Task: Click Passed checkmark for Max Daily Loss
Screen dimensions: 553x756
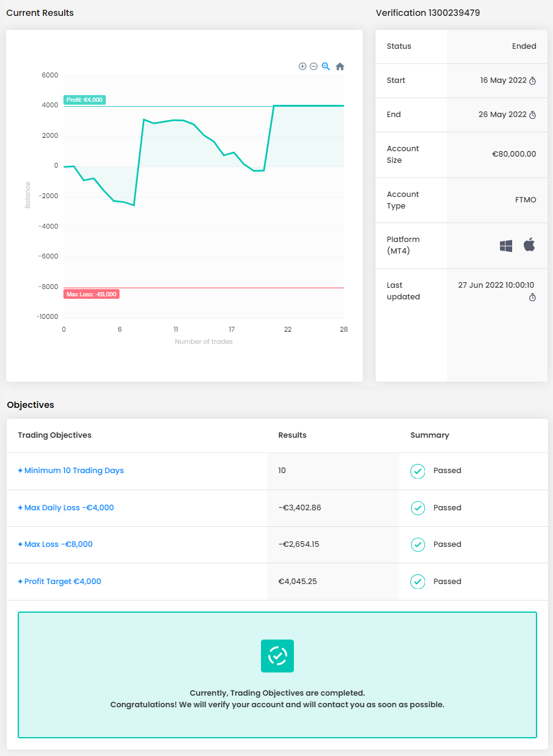Action: pyautogui.click(x=418, y=508)
